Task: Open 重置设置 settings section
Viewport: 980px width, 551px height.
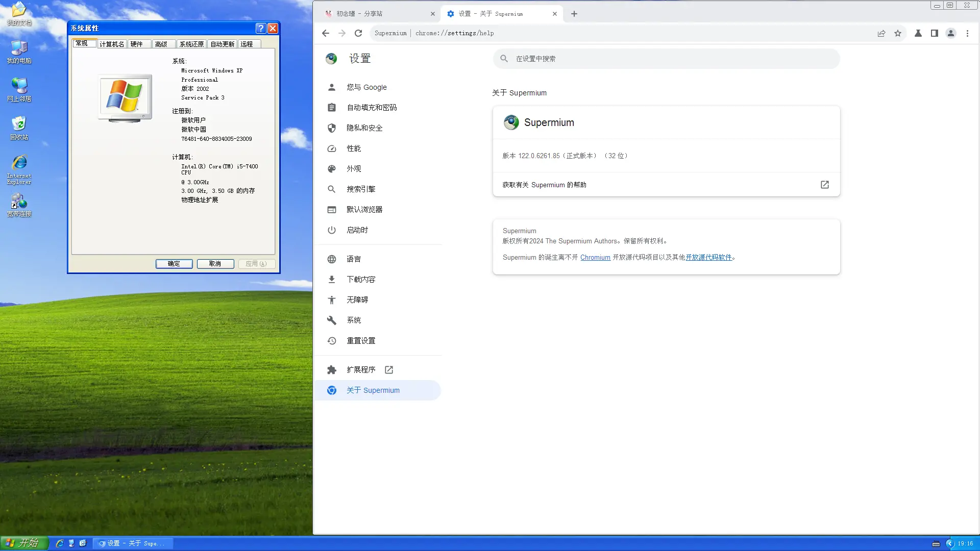Action: pyautogui.click(x=378, y=341)
